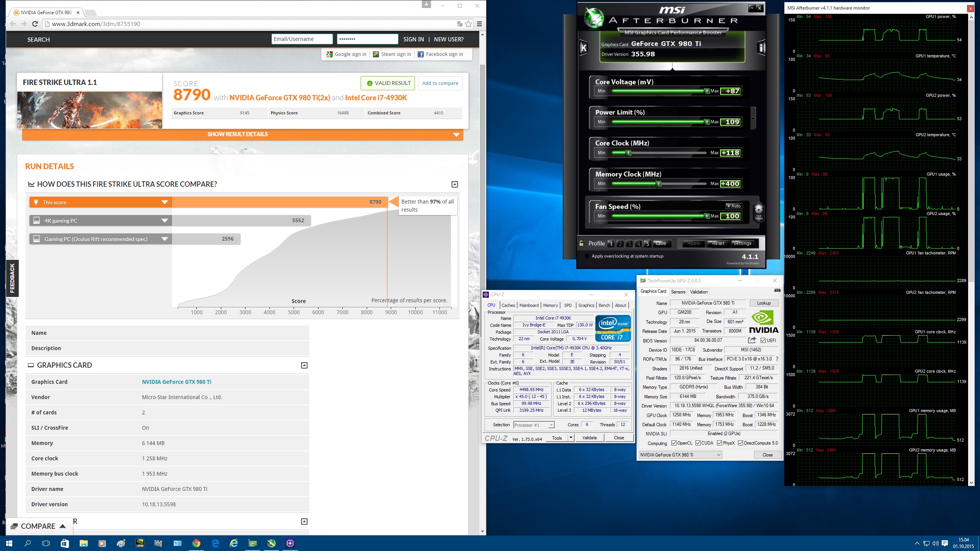The image size is (980, 551).
Task: Open Task View on the taskbar
Action: 46,543
